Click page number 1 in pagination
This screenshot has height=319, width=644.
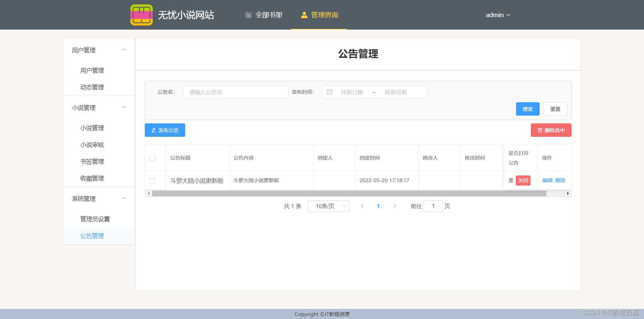pos(378,206)
